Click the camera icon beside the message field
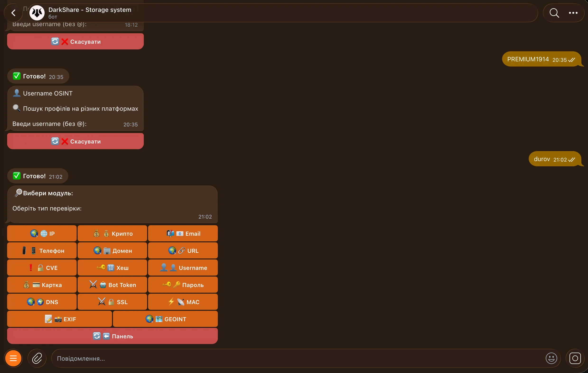Screen dimensions: 588x373 point(575,358)
